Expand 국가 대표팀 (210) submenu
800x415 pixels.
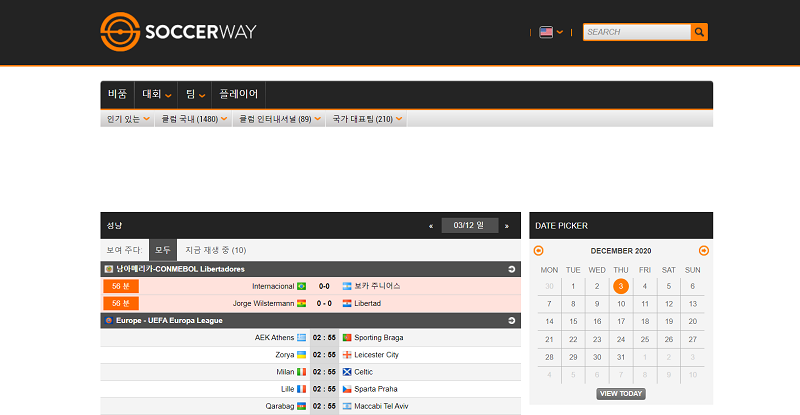click(367, 119)
